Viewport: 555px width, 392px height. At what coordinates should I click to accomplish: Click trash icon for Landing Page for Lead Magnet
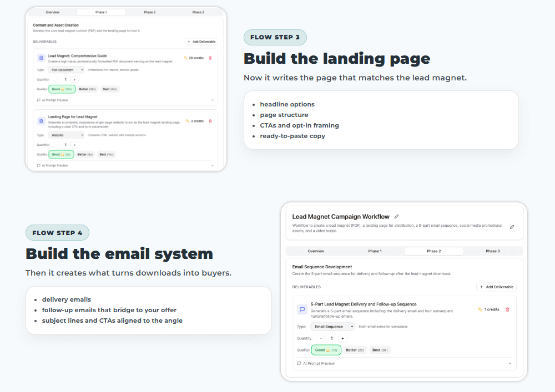[210, 121]
